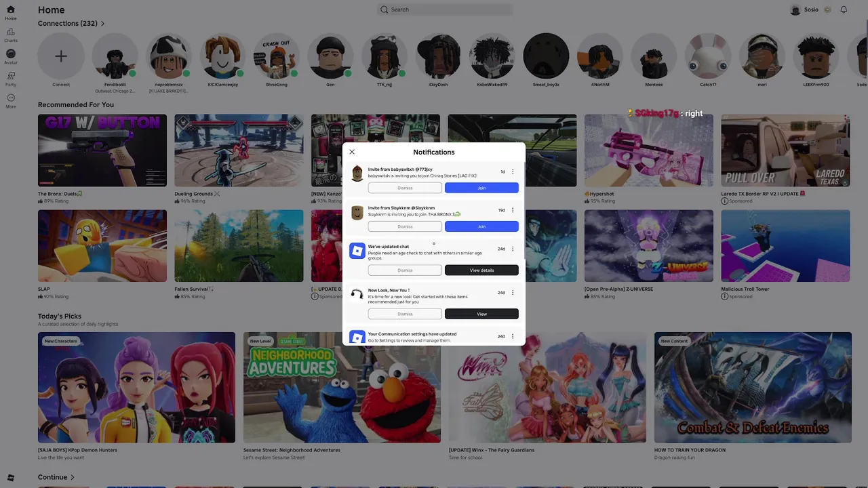The width and height of the screenshot is (868, 488).
Task: Open three-dot menu for Slaykknm invite
Action: pyautogui.click(x=513, y=210)
